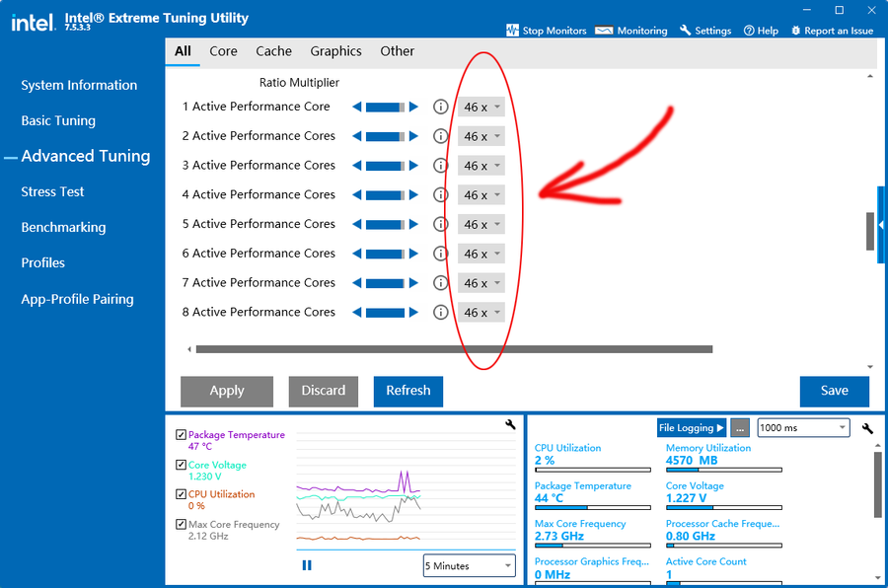Click the Stop Monitors icon
The width and height of the screenshot is (888, 588).
click(513, 31)
